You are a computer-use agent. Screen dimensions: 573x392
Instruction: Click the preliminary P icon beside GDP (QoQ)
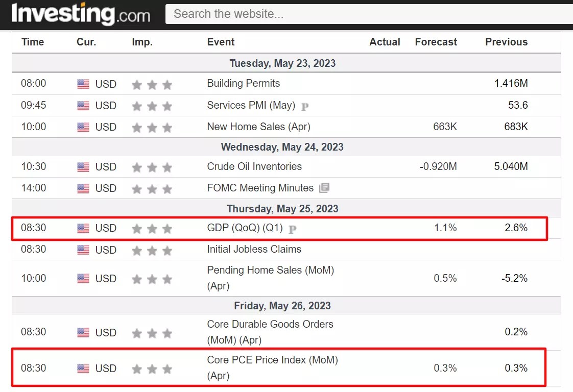click(x=292, y=229)
